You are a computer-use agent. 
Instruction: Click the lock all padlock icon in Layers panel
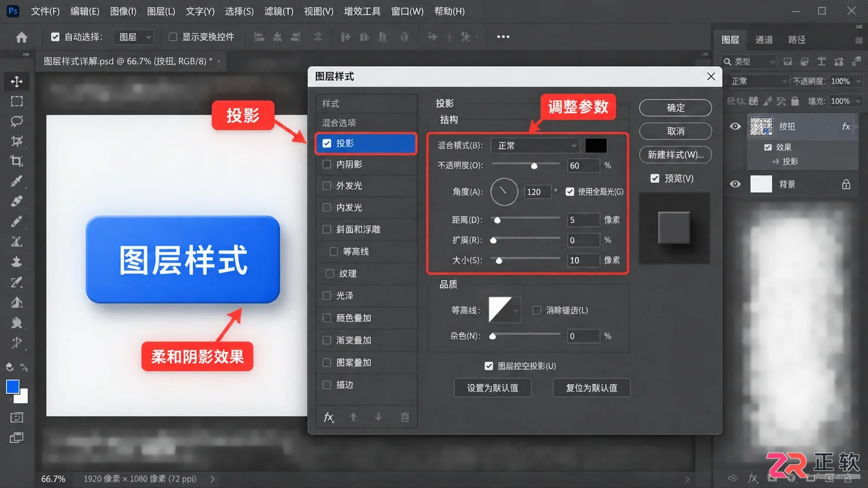pos(795,101)
